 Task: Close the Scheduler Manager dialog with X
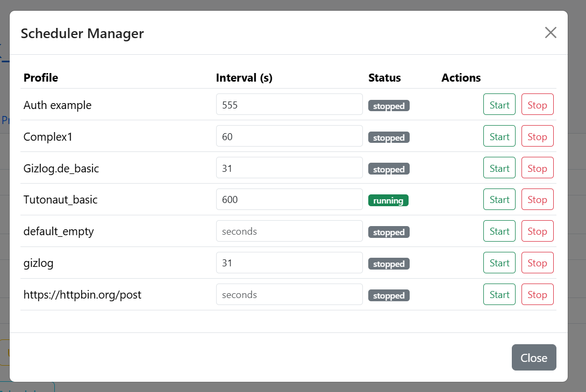[x=550, y=33]
